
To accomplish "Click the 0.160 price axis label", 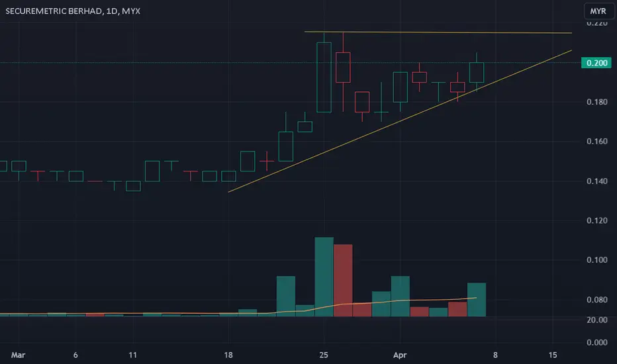I will [597, 141].
